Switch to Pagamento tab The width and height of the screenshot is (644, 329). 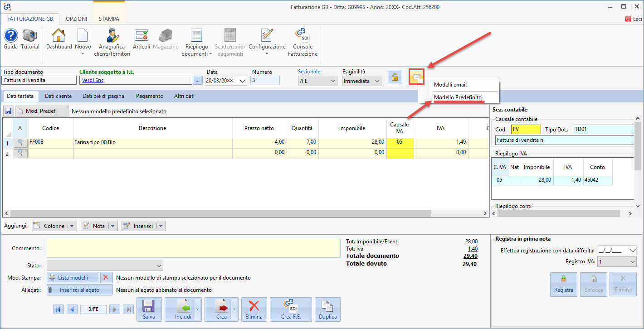point(149,96)
